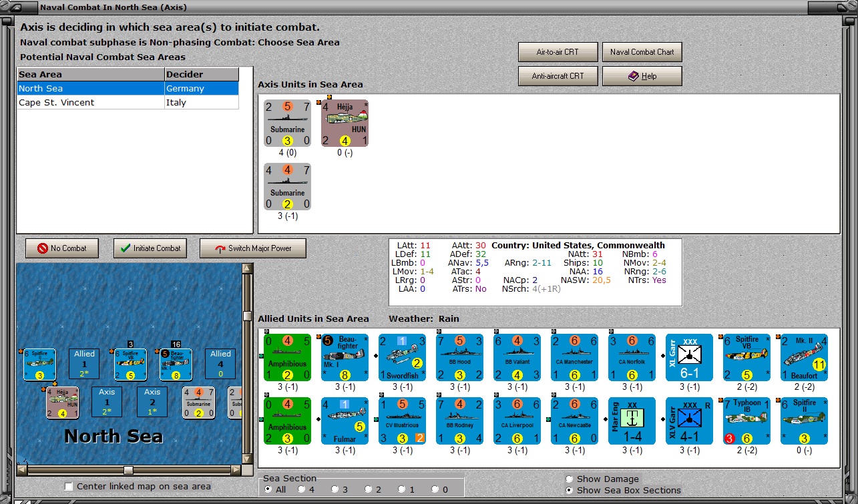Click the Beaufighter counter on the North Sea map
Viewport: 858px width, 504px height.
click(x=176, y=364)
